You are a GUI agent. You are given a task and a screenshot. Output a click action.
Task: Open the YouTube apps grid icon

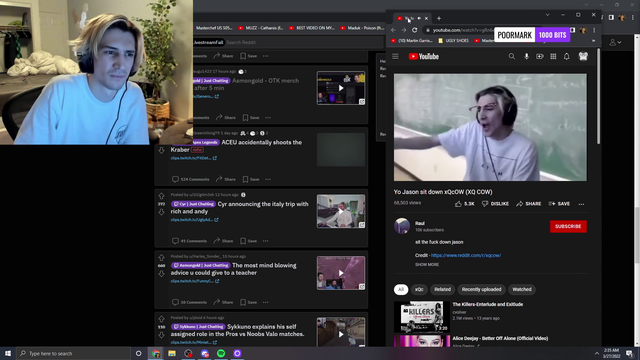[x=553, y=56]
